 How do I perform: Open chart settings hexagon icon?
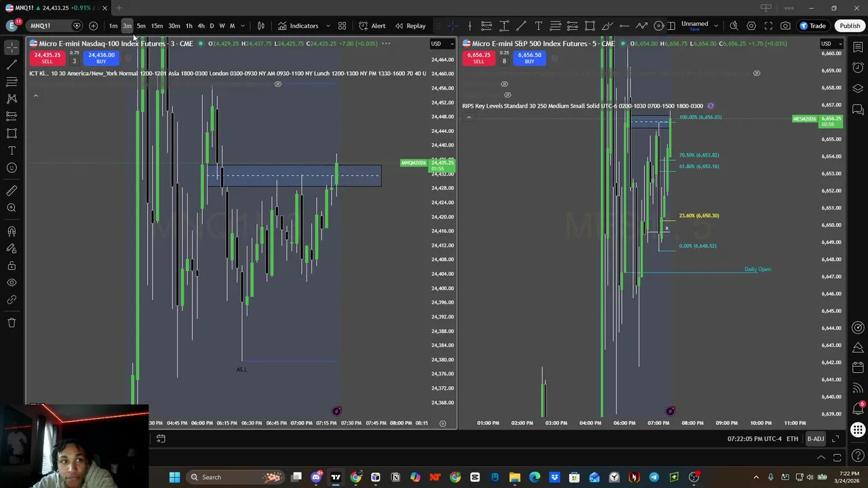[751, 26]
